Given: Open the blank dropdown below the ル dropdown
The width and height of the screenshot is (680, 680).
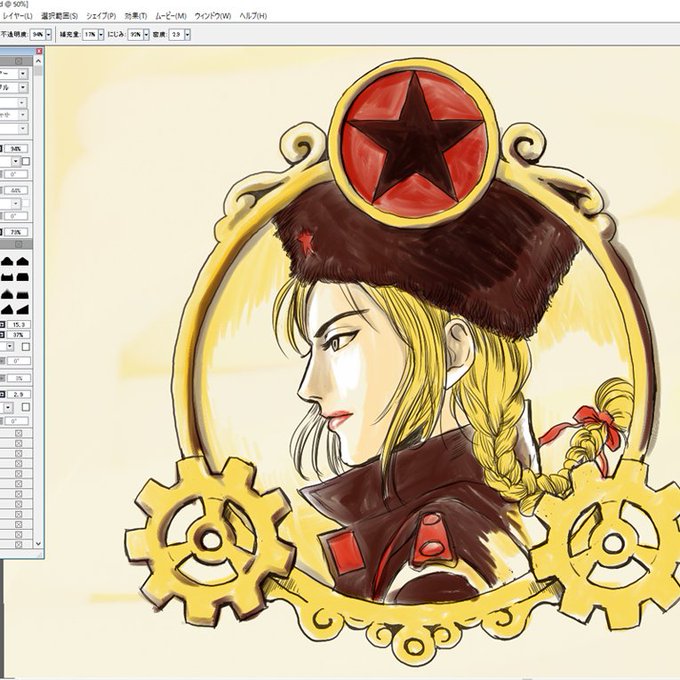Looking at the screenshot, I should [x=22, y=103].
